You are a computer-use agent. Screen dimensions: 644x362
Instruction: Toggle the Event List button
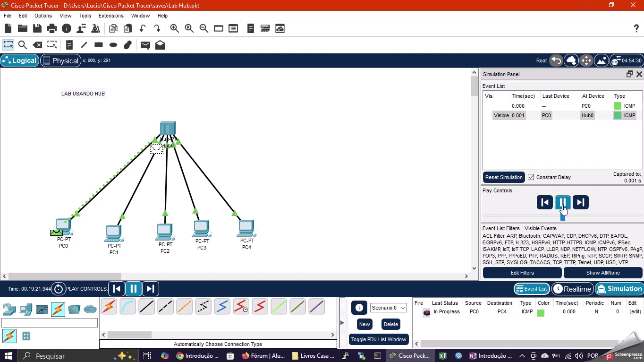[x=532, y=289]
